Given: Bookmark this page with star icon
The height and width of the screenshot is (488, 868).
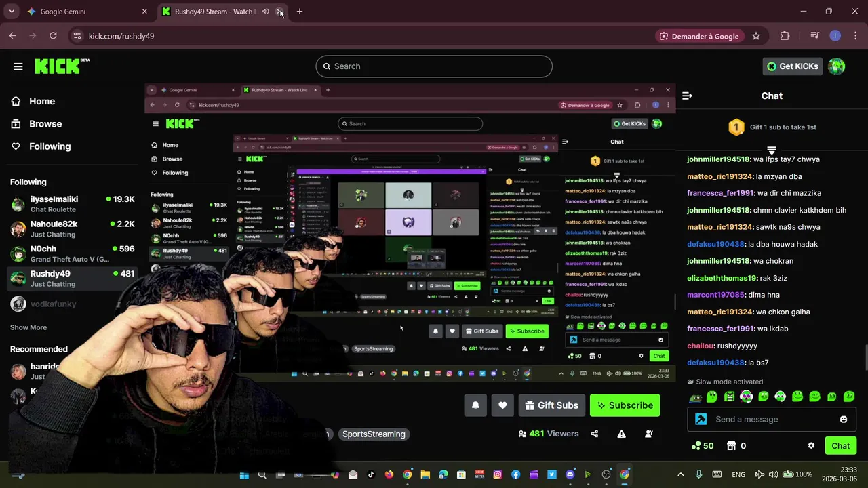Looking at the screenshot, I should (756, 36).
